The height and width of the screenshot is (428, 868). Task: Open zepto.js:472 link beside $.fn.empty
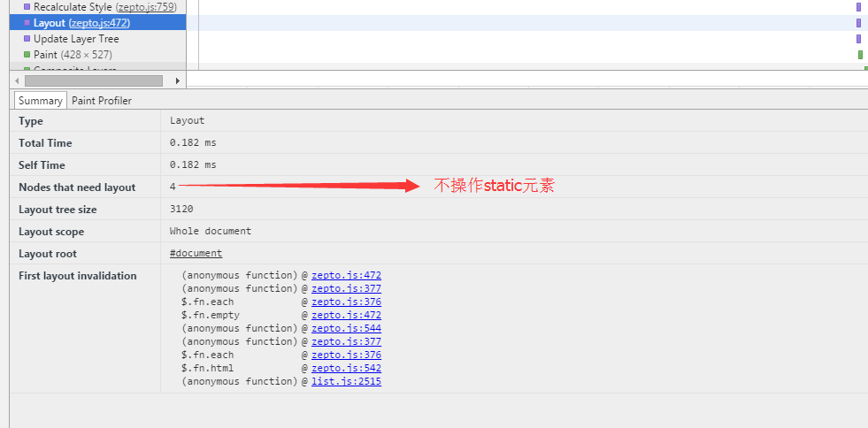(346, 315)
